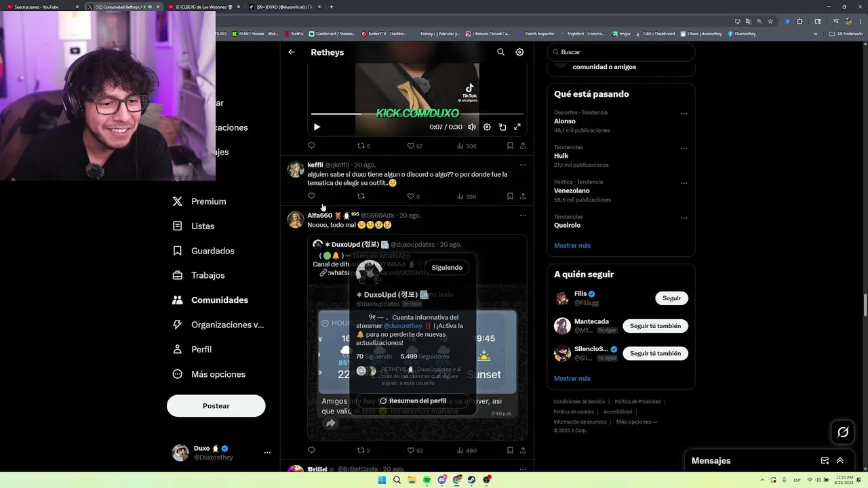Open more options on keffli's post

coord(523,165)
